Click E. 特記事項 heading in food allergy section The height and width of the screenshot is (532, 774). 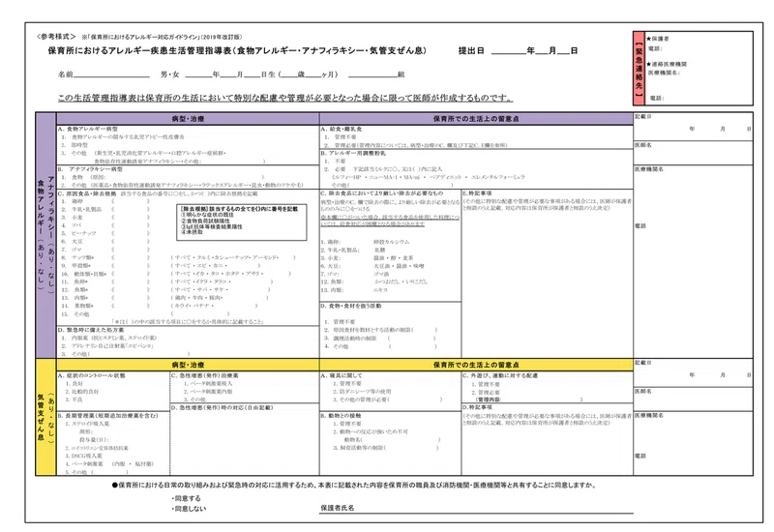(x=477, y=192)
